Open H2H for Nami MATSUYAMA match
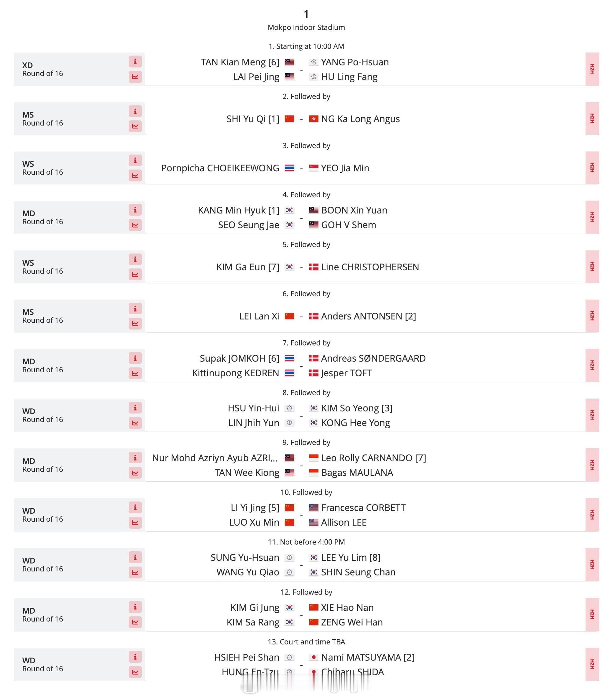The width and height of the screenshot is (610, 700). [592, 664]
